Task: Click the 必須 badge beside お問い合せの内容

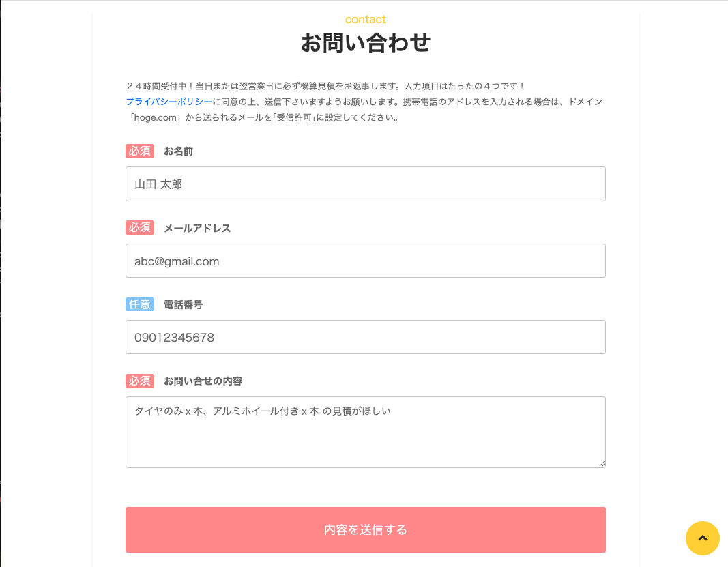Action: pos(140,381)
